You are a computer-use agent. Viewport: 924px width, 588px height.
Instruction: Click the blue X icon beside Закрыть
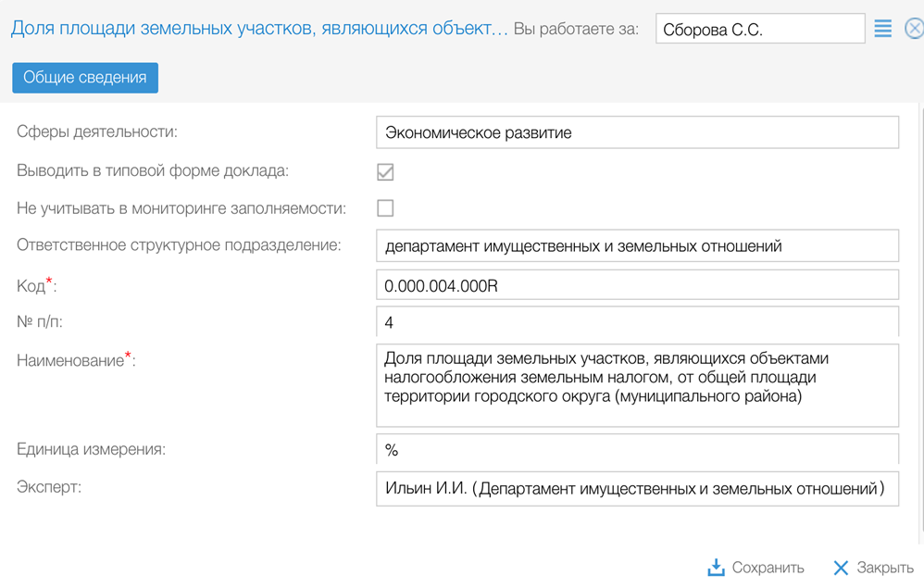coord(841,568)
